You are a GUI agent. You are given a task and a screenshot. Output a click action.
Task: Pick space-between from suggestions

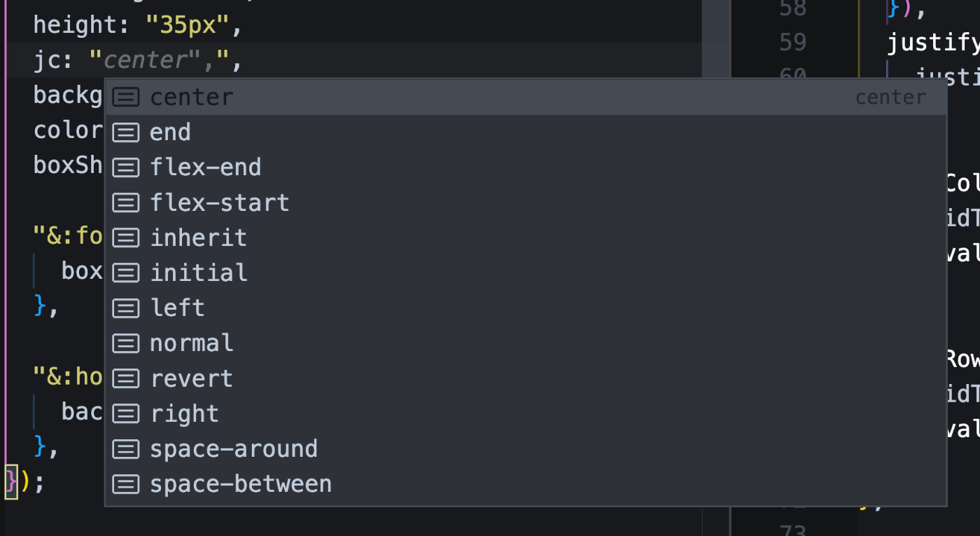tap(526, 484)
